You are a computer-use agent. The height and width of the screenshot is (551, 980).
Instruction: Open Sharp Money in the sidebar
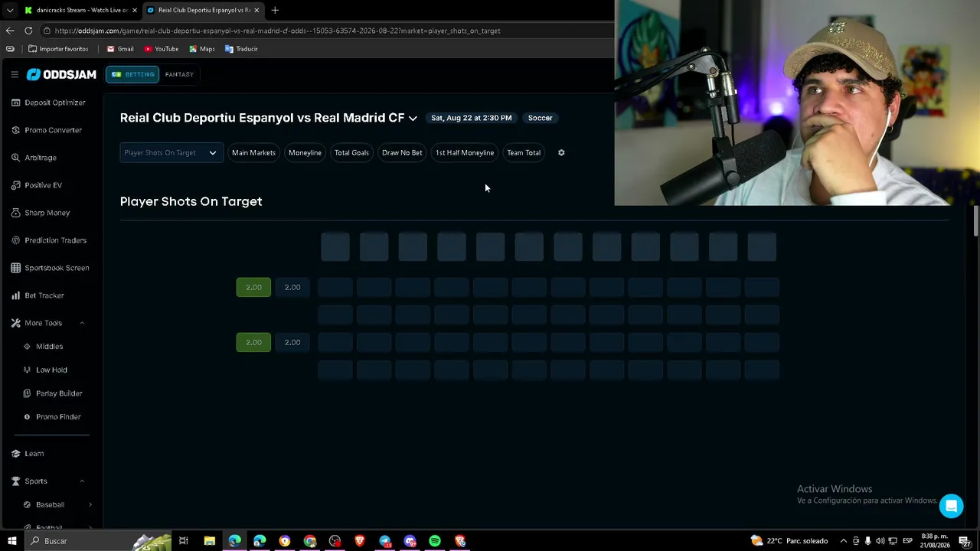[x=41, y=213]
